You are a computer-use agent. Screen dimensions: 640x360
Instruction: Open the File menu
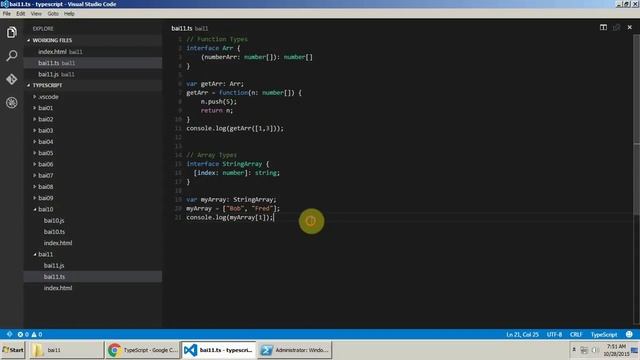pos(7,13)
